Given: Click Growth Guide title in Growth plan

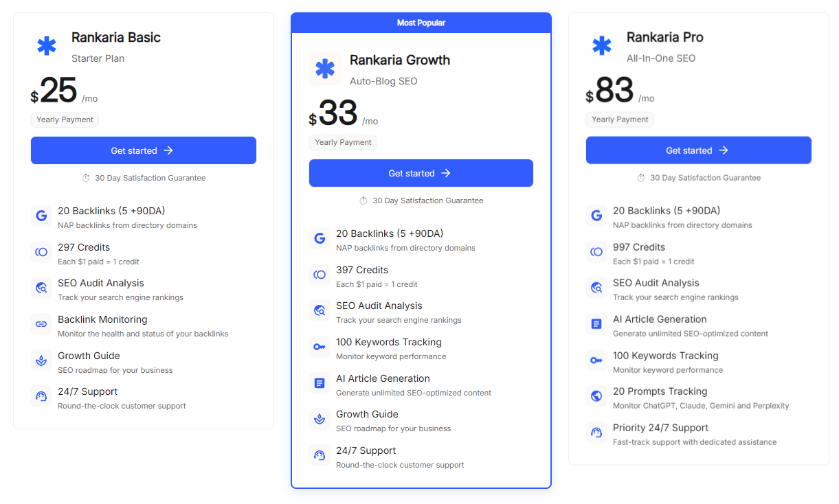Looking at the screenshot, I should point(367,414).
